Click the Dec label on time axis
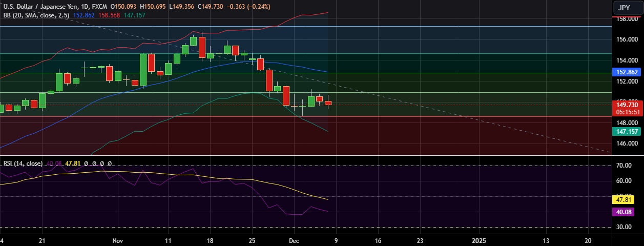The width and height of the screenshot is (644, 246). [294, 240]
